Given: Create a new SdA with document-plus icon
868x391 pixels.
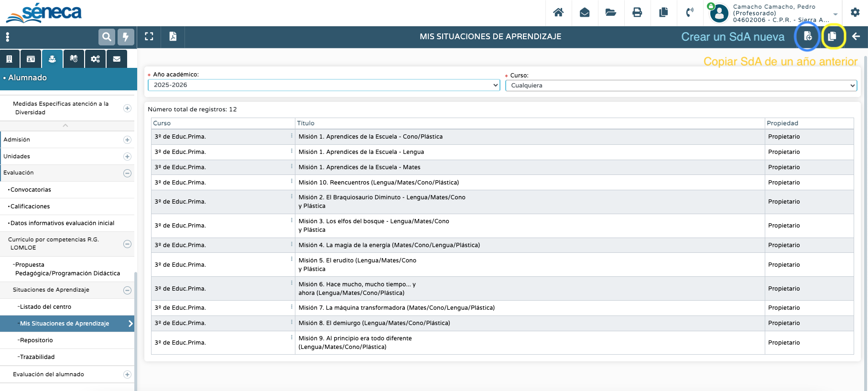Looking at the screenshot, I should pos(808,36).
